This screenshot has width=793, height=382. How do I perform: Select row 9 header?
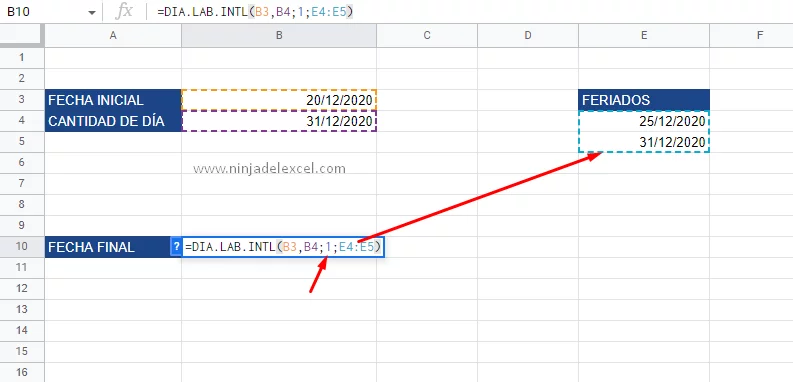(x=22, y=226)
